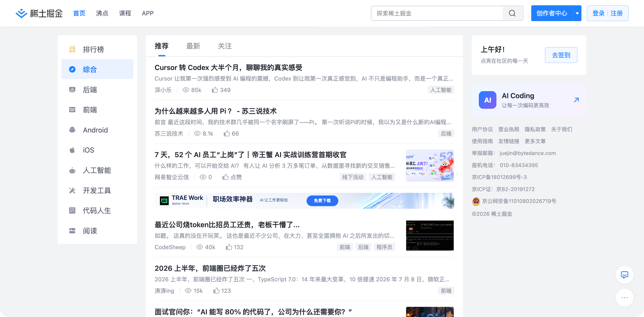Open the 京ICP备18012699号-3 link
This screenshot has width=644, height=317.
[x=499, y=177]
